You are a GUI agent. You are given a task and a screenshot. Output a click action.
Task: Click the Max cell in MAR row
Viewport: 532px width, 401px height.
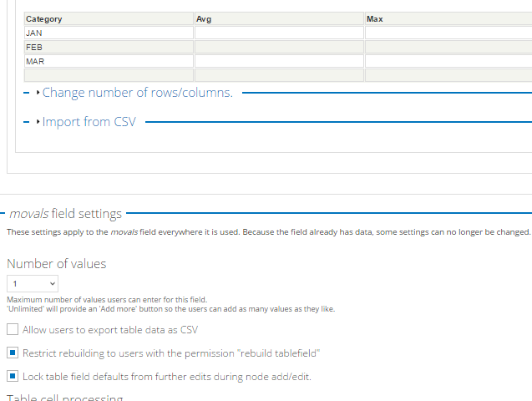pyautogui.click(x=448, y=61)
